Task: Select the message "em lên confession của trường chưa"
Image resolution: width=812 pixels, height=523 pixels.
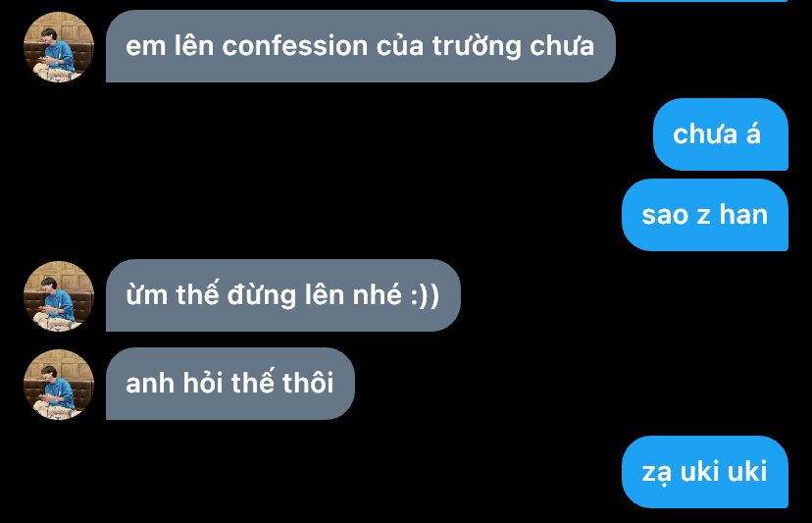Action: pos(361,46)
